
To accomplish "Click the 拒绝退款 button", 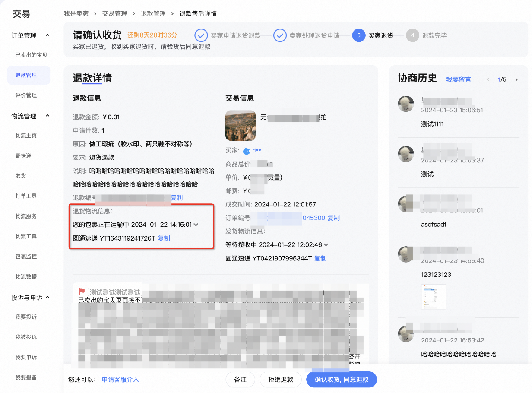I will point(280,380).
